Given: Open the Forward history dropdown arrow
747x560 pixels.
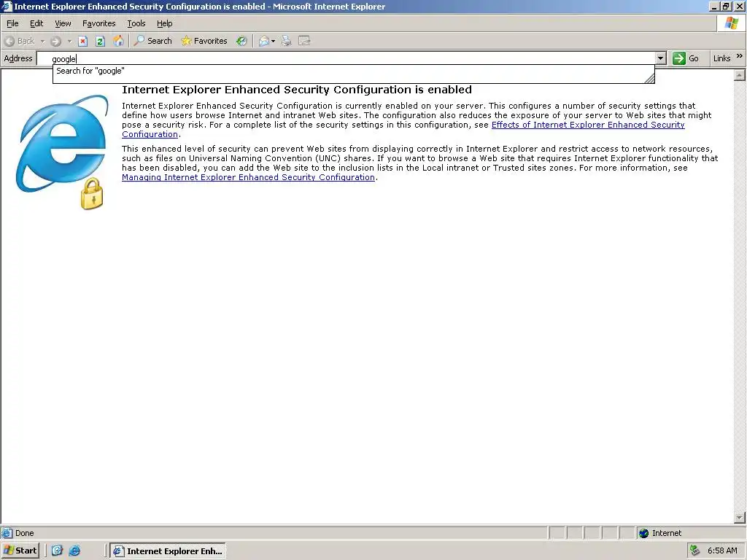Looking at the screenshot, I should (x=69, y=41).
